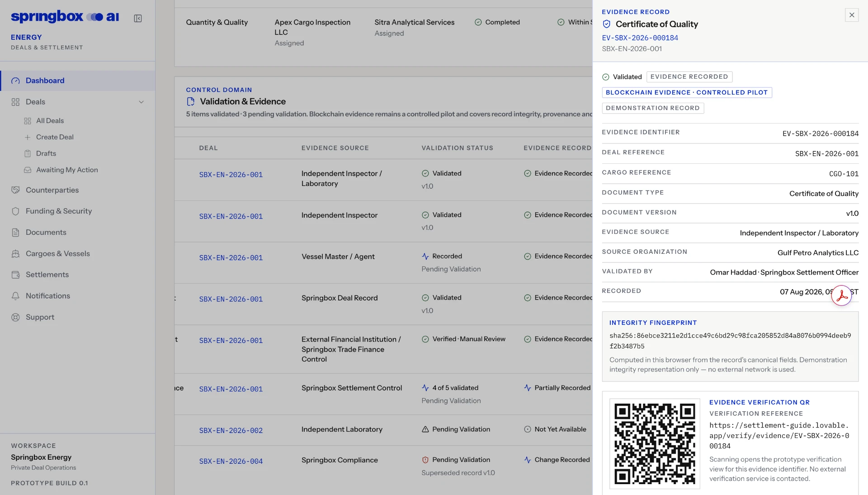Expand the Deals menu chevron

pos(141,102)
